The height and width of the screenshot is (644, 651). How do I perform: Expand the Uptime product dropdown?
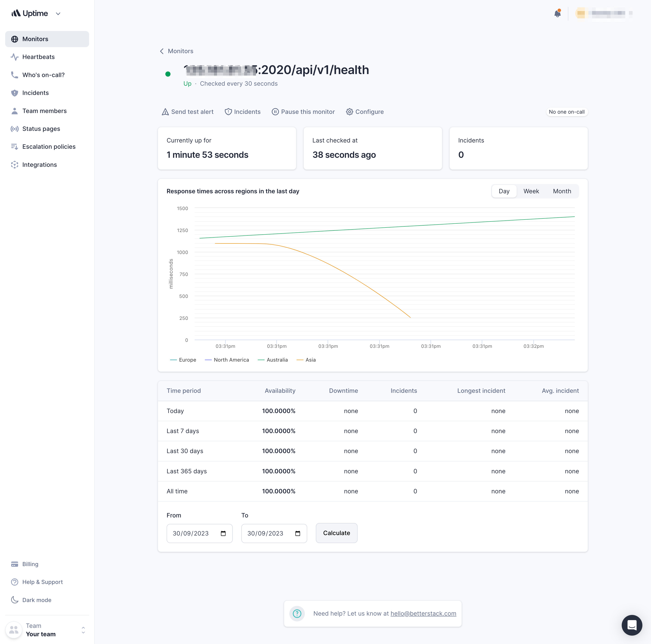click(x=58, y=14)
